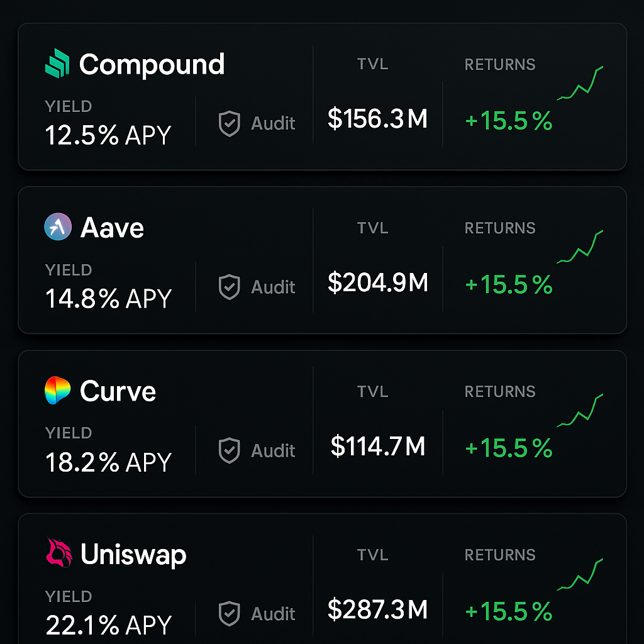Click the audit shield icon in Aave card
Screen dimensions: 644x644
(x=229, y=287)
